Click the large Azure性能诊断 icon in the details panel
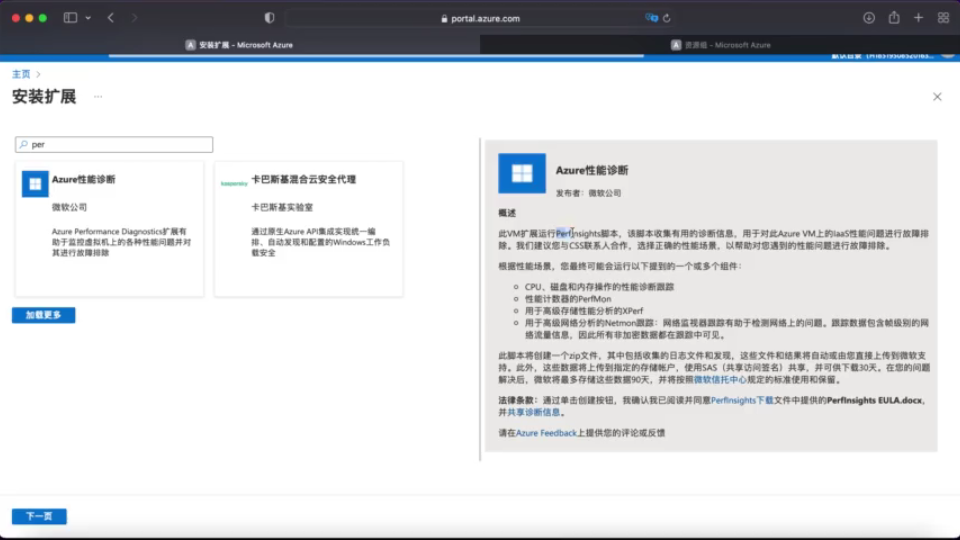960x540 pixels. pyautogui.click(x=522, y=173)
